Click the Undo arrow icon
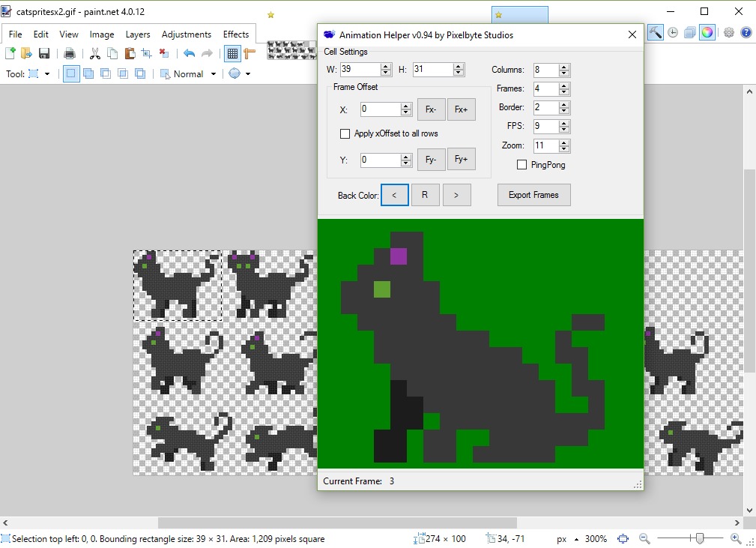 189,53
